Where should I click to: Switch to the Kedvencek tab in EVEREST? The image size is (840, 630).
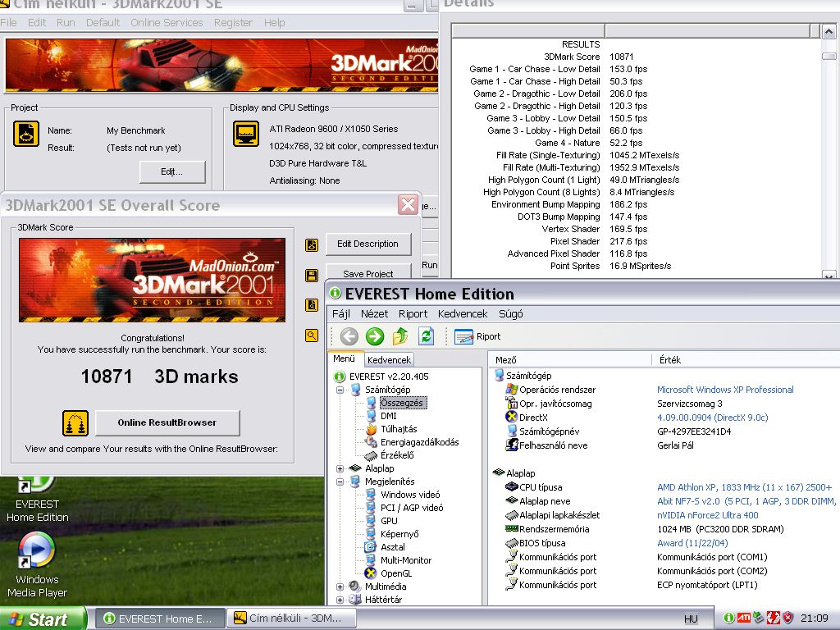tap(389, 360)
